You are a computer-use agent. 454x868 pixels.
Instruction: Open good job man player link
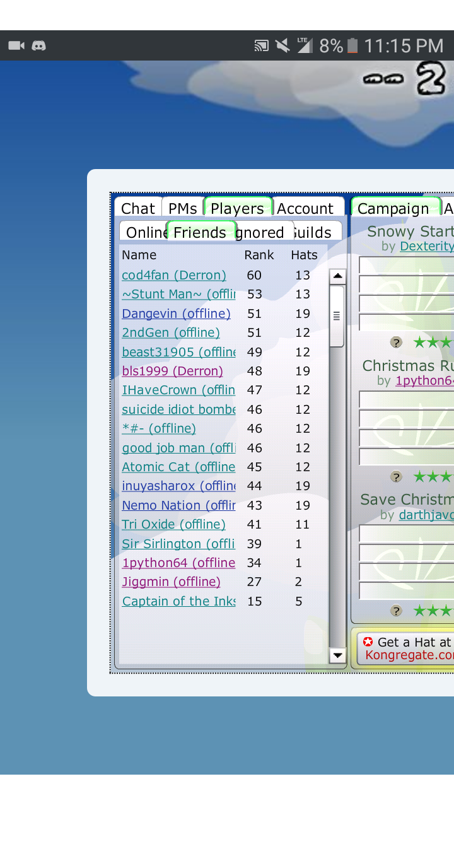pos(178,448)
